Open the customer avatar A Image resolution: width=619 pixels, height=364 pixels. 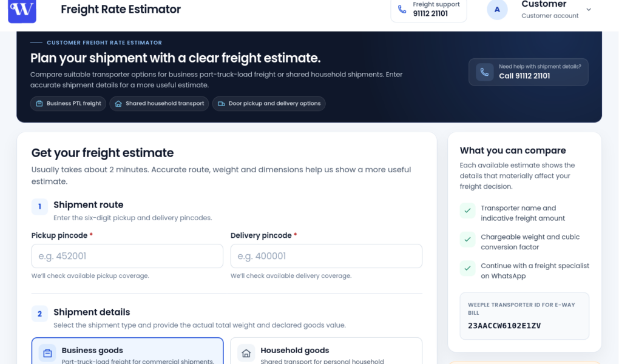click(x=497, y=10)
